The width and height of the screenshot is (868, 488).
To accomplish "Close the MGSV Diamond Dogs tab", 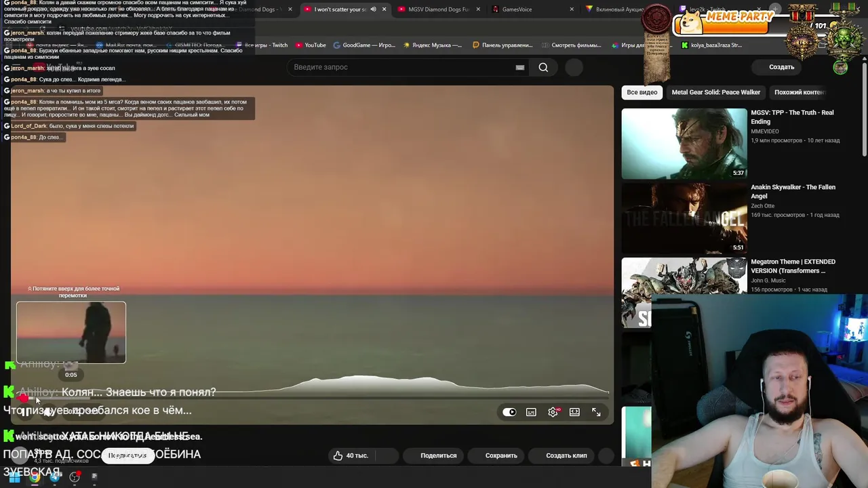I will point(478,9).
